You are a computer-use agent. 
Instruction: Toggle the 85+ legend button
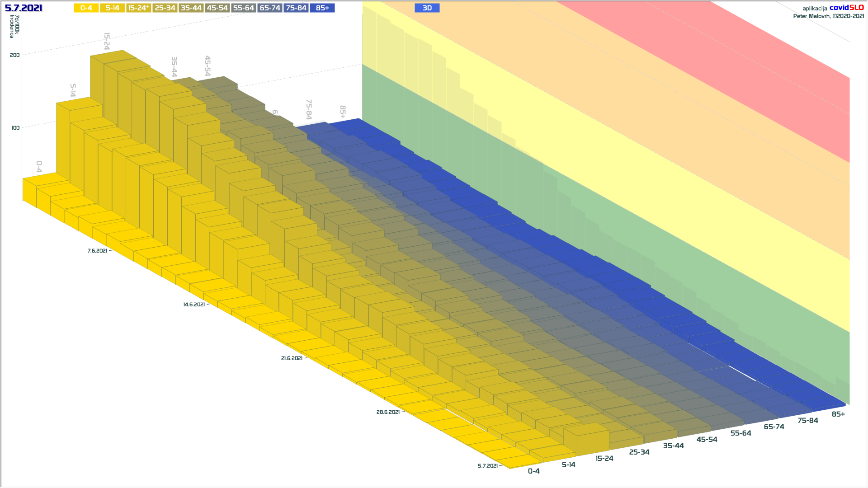coord(322,8)
